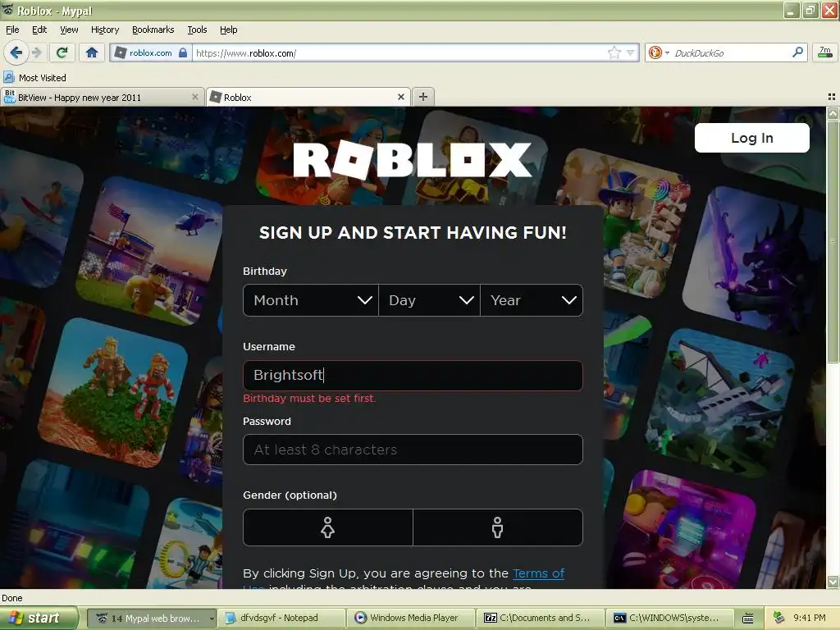
Task: Expand the Day birthday dropdown
Action: pos(429,300)
